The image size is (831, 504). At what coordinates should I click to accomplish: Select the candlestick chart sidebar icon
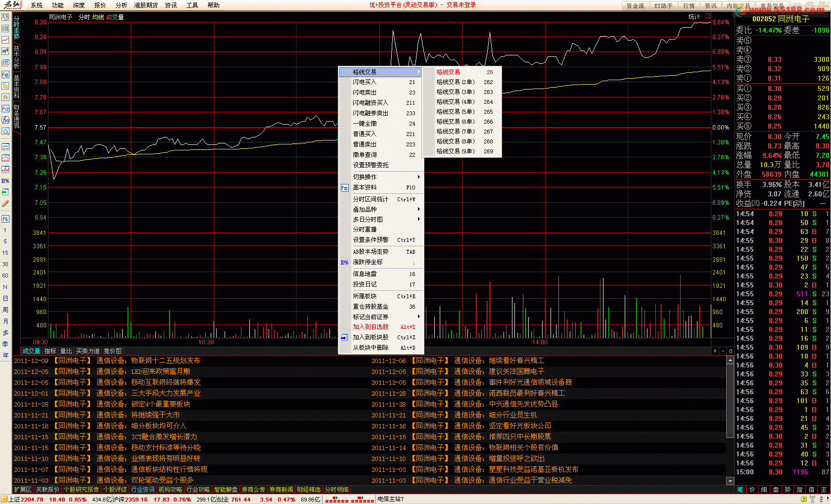[5, 51]
